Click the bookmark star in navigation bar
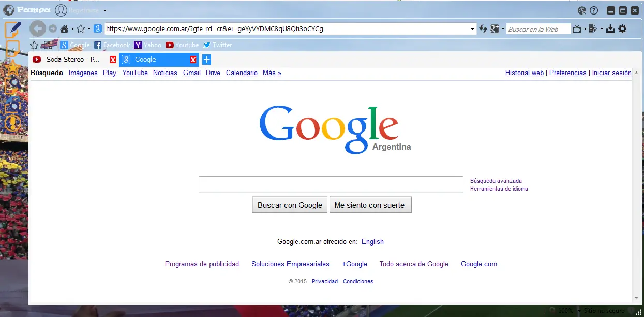 pyautogui.click(x=81, y=28)
